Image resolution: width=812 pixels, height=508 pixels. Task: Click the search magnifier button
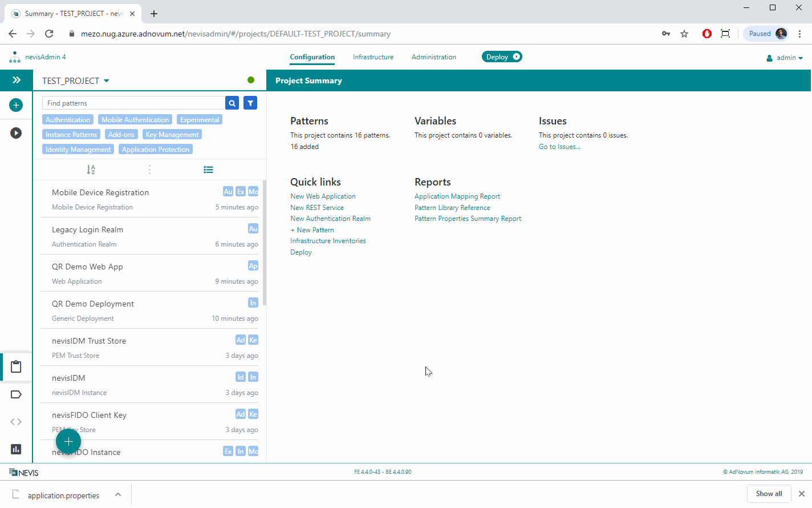tap(232, 103)
